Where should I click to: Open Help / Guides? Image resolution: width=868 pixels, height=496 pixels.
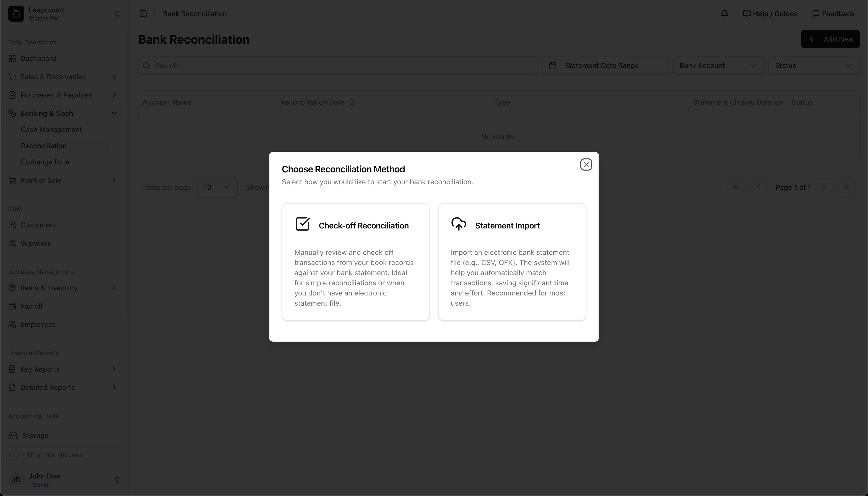point(770,14)
